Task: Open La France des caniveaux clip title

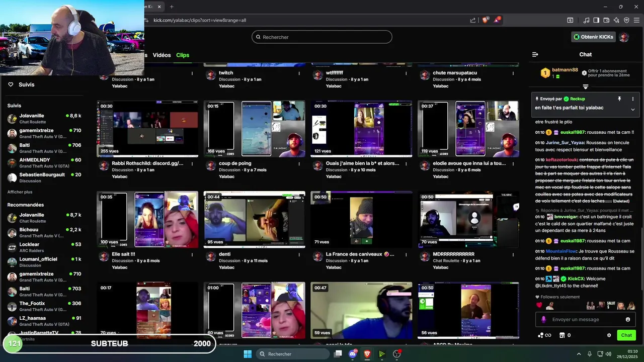Action: (360, 254)
